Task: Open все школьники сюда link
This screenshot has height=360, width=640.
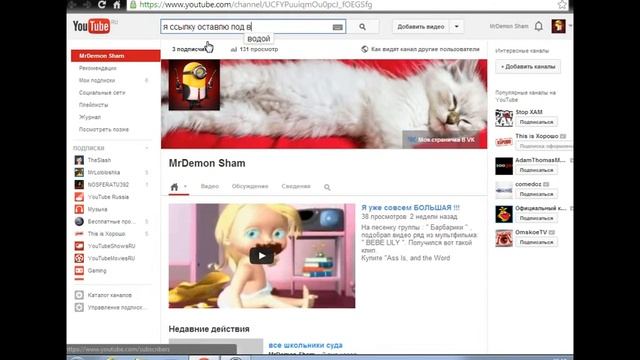Action: [305, 345]
